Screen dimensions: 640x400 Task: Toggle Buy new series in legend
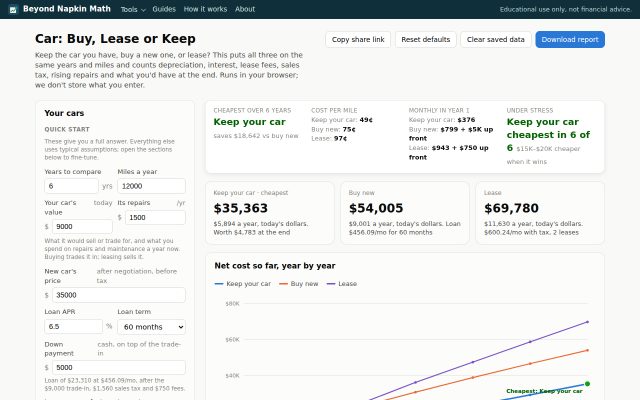coord(298,284)
